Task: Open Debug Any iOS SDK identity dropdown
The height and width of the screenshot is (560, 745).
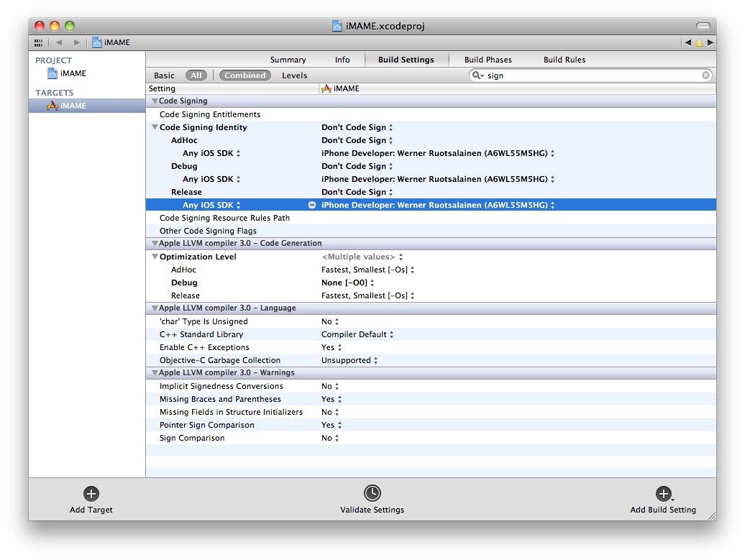Action: click(x=438, y=179)
